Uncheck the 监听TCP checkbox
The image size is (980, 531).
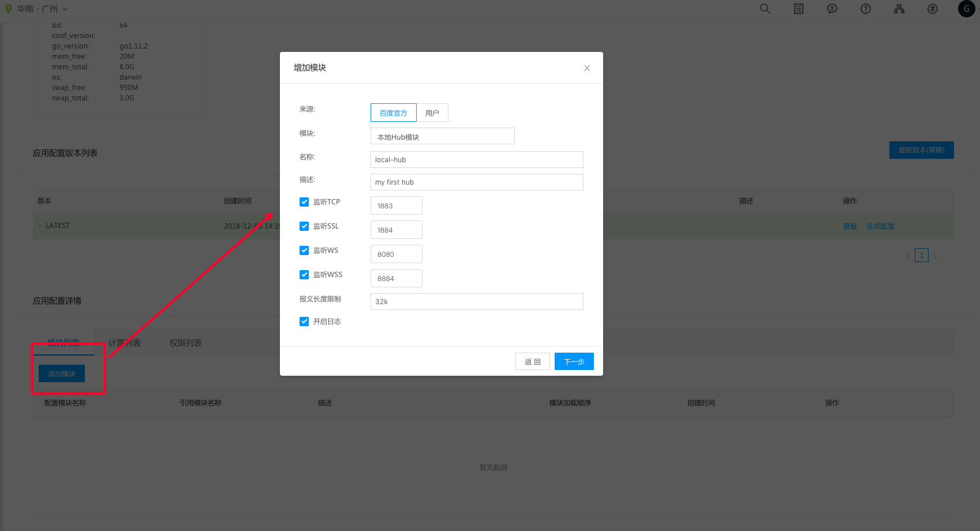[x=304, y=202]
